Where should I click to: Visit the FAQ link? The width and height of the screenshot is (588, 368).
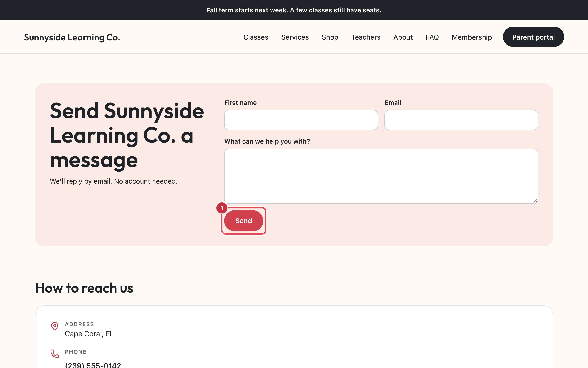432,37
